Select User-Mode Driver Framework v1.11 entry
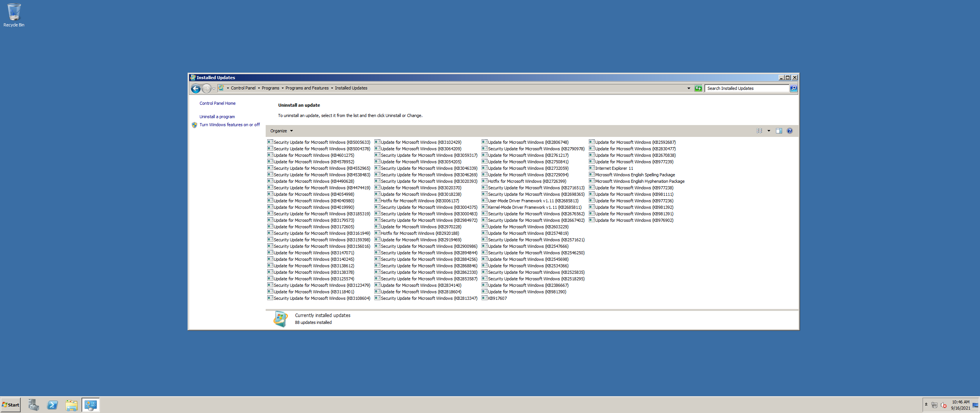Image resolution: width=980 pixels, height=413 pixels. pos(530,201)
